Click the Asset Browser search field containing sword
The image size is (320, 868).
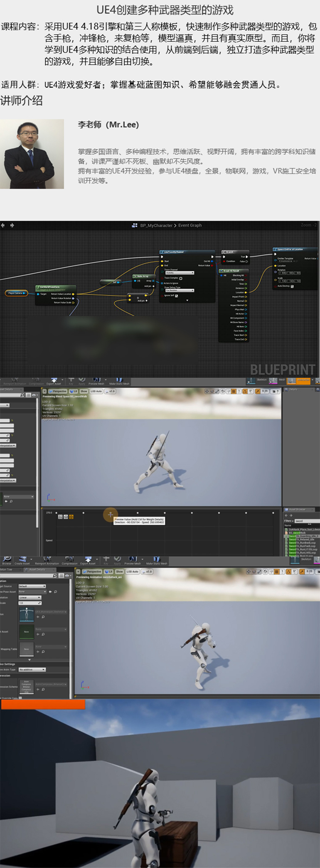[306, 521]
